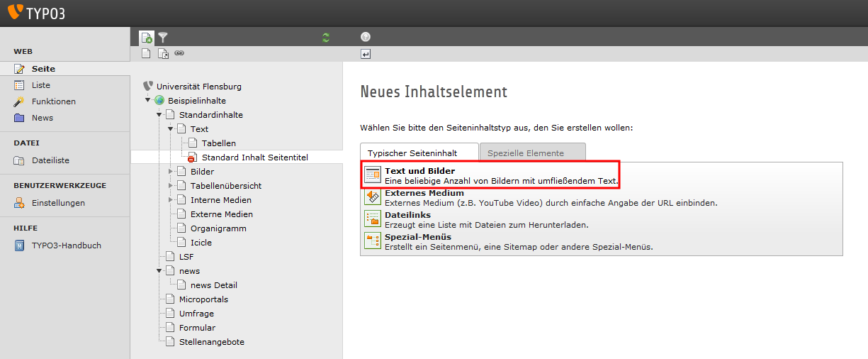The height and width of the screenshot is (359, 868).
Task: Click the Dateilinks content type icon
Action: pyautogui.click(x=372, y=219)
